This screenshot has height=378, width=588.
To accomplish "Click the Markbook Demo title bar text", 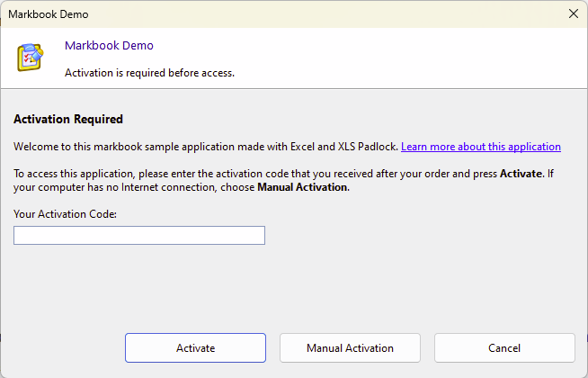I will [x=49, y=14].
